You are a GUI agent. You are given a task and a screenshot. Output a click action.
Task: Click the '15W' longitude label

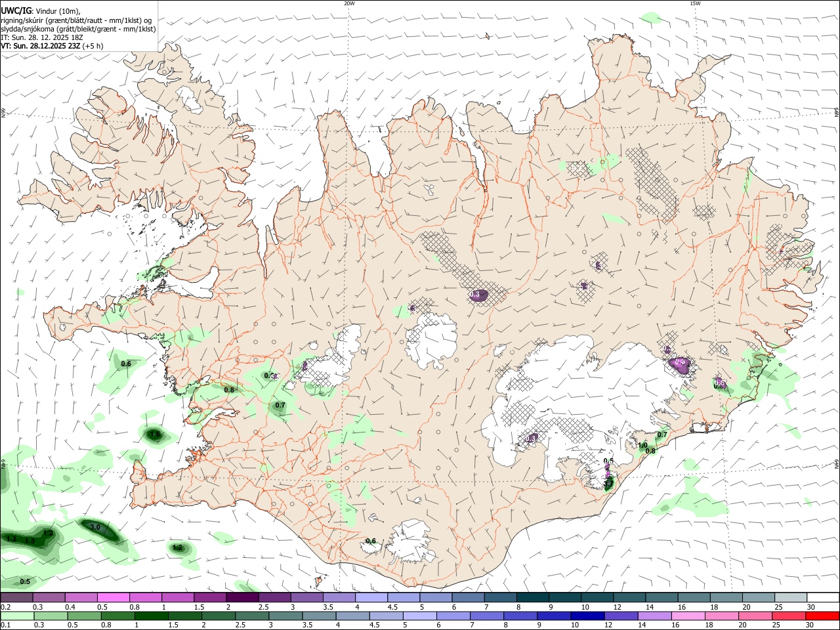(695, 3)
